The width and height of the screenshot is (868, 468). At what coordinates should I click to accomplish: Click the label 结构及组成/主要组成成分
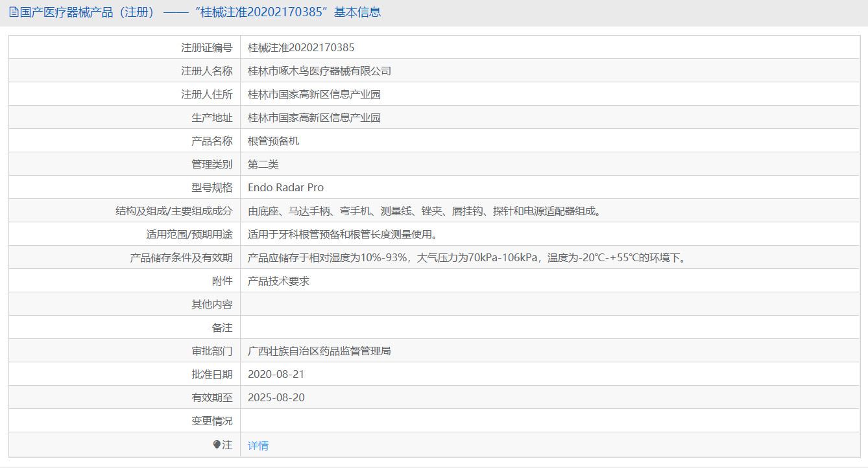(x=173, y=211)
